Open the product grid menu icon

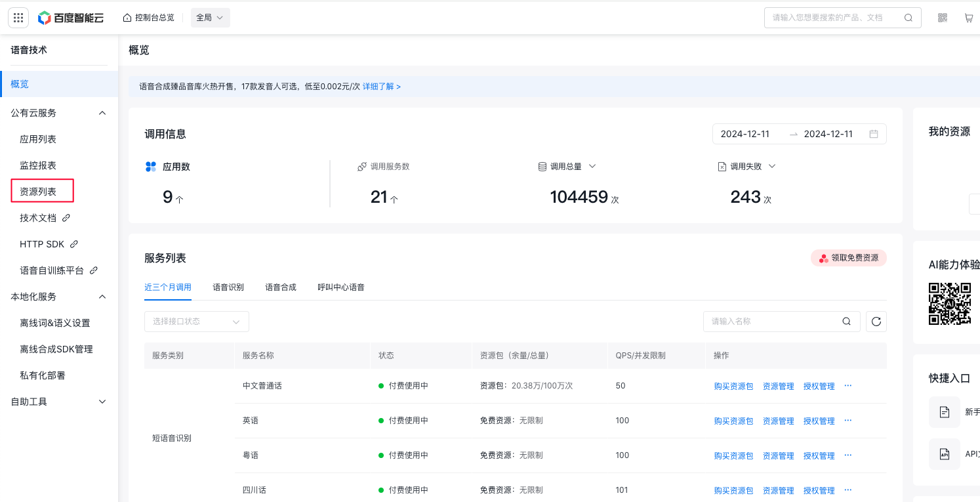[x=18, y=18]
